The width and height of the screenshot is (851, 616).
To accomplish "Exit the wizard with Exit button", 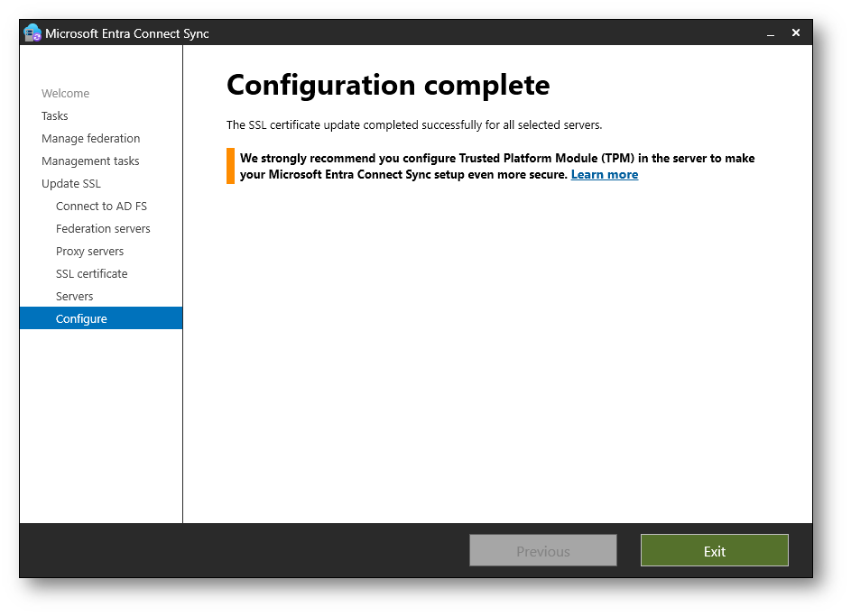I will [x=714, y=551].
